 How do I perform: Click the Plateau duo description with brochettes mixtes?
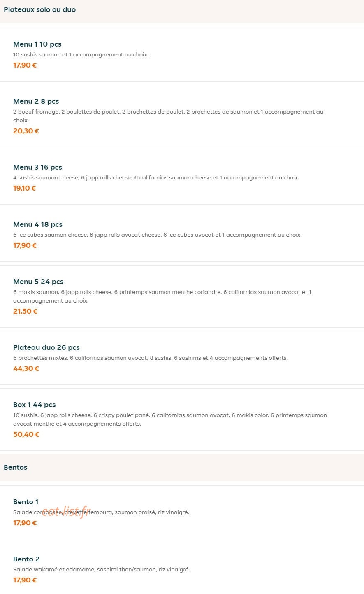(151, 358)
